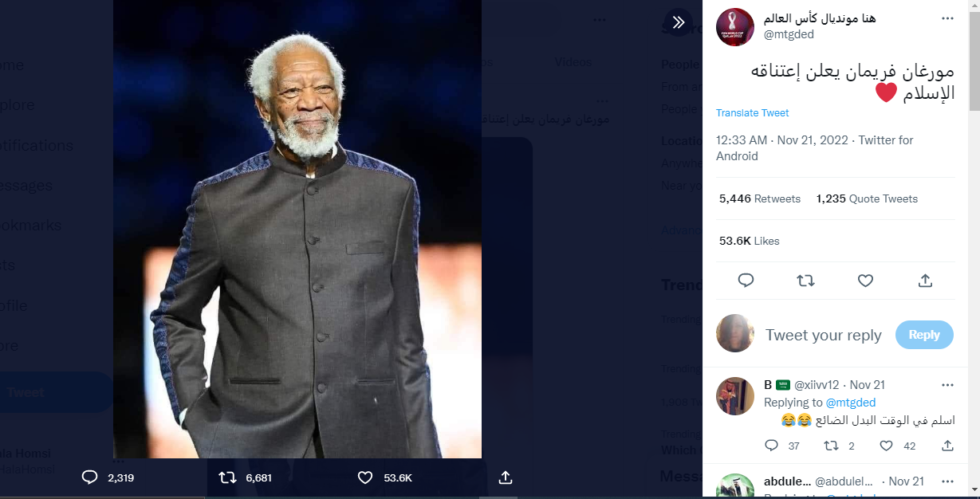Viewport: 980px width, 499px height.
Task: Open more options for @xiivv12's reply
Action: 947,385
